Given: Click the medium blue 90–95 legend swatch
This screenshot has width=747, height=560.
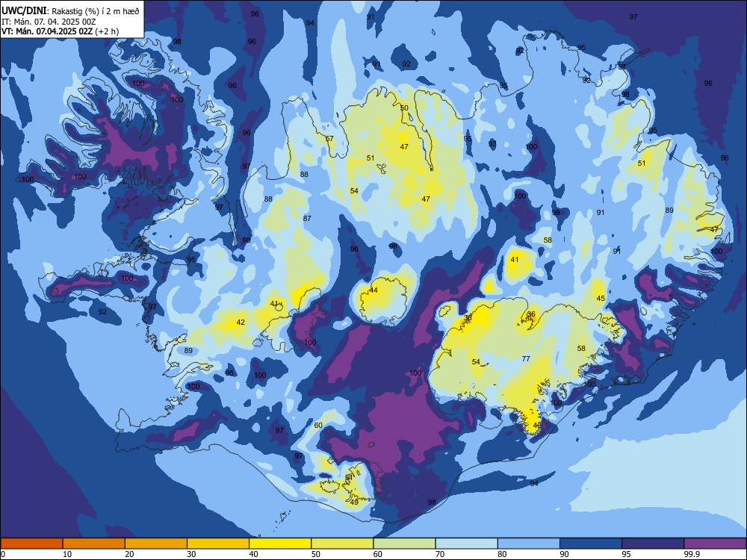Looking at the screenshot, I should (x=591, y=544).
